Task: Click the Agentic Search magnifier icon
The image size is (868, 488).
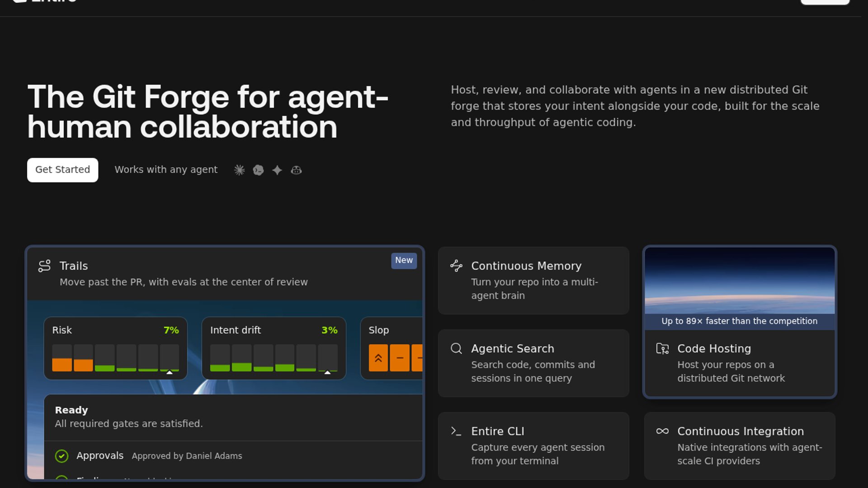Action: coord(456,348)
